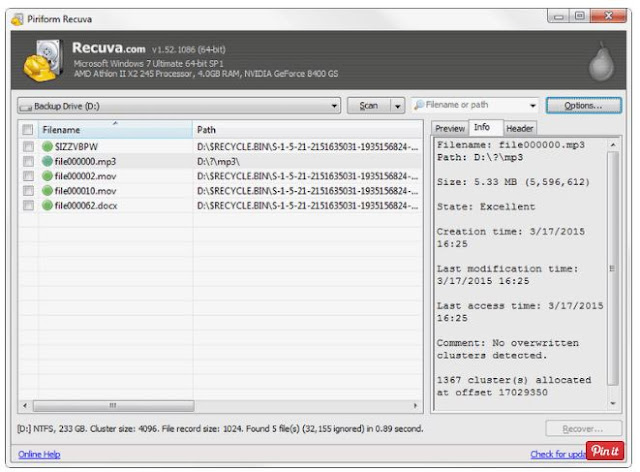Sort by the Filename column header
The width and height of the screenshot is (640, 472).
tap(115, 129)
